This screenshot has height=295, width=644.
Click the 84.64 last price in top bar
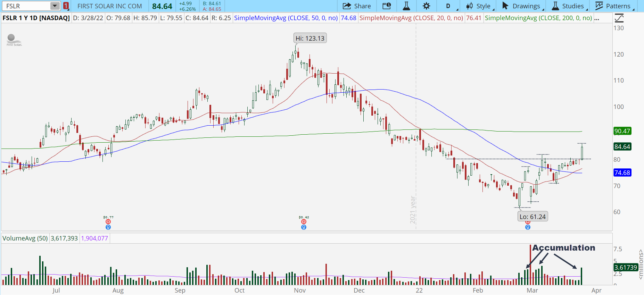162,6
